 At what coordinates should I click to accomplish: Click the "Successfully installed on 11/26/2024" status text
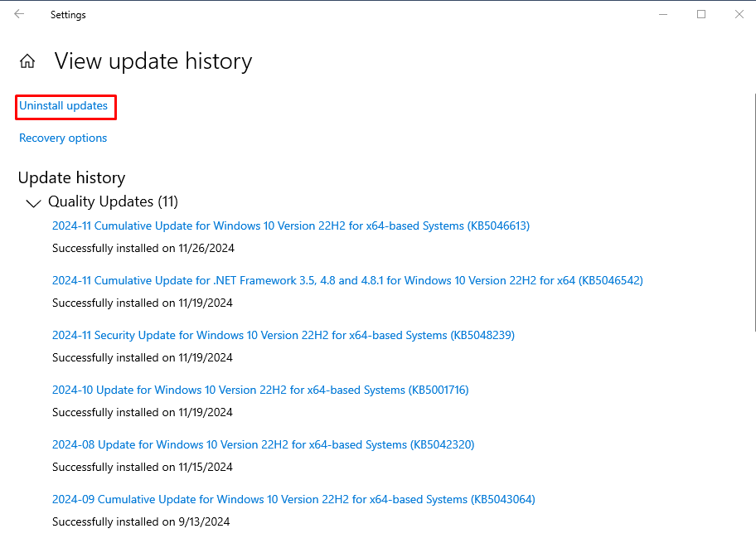tap(143, 248)
